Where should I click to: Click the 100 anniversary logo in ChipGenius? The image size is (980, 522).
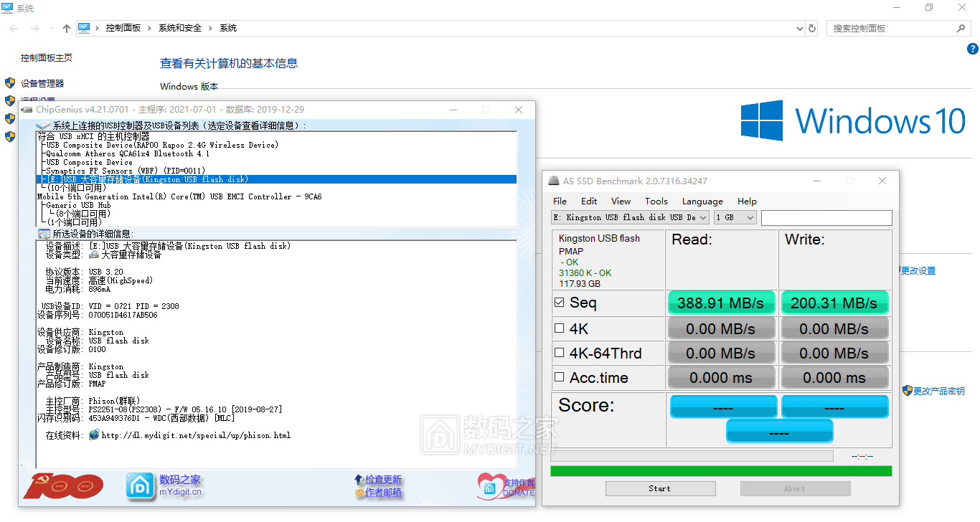[x=63, y=486]
